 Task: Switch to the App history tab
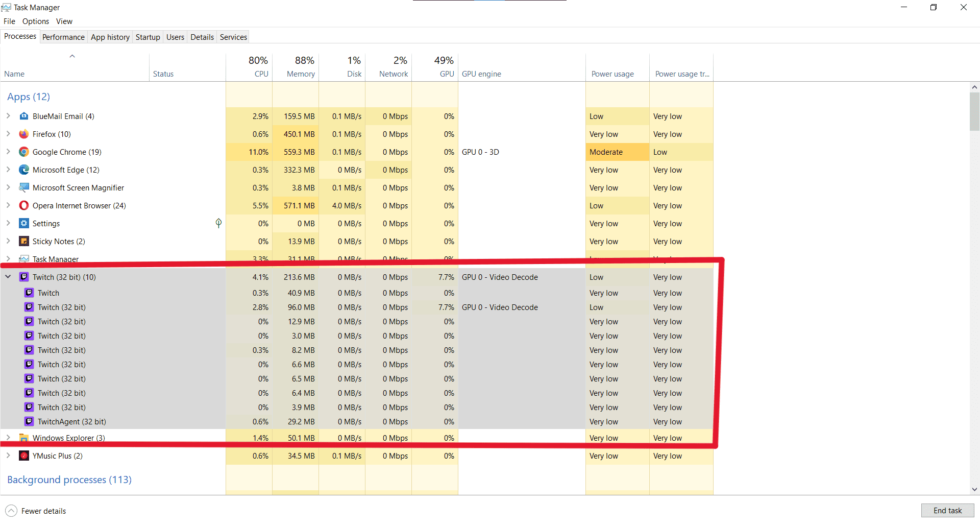(x=110, y=37)
